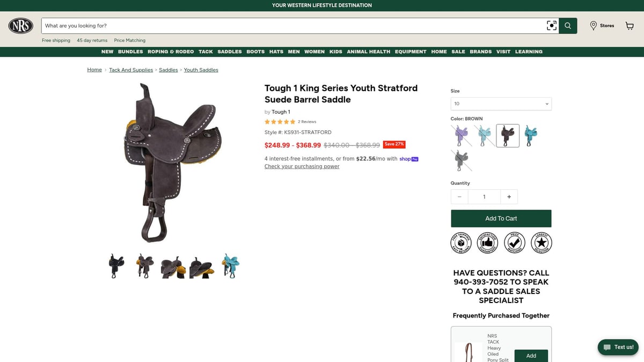Open the SADDLES menu item
This screenshot has width=644, height=362.
point(230,51)
